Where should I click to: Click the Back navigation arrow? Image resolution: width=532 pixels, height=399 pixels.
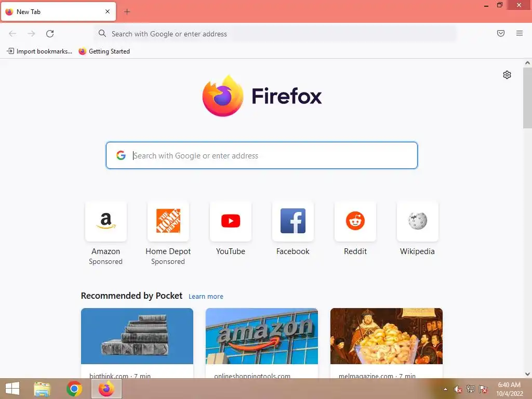coord(12,34)
